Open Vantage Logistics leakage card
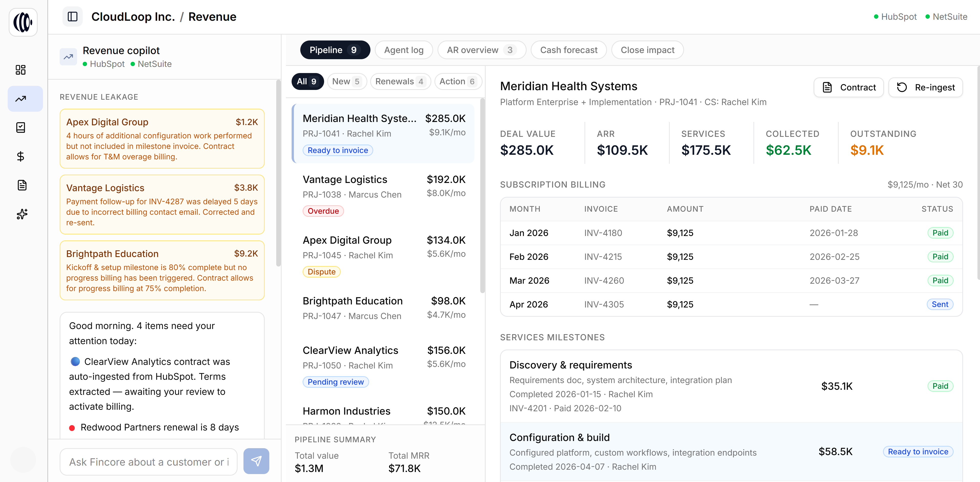This screenshot has width=980, height=482. point(162,204)
